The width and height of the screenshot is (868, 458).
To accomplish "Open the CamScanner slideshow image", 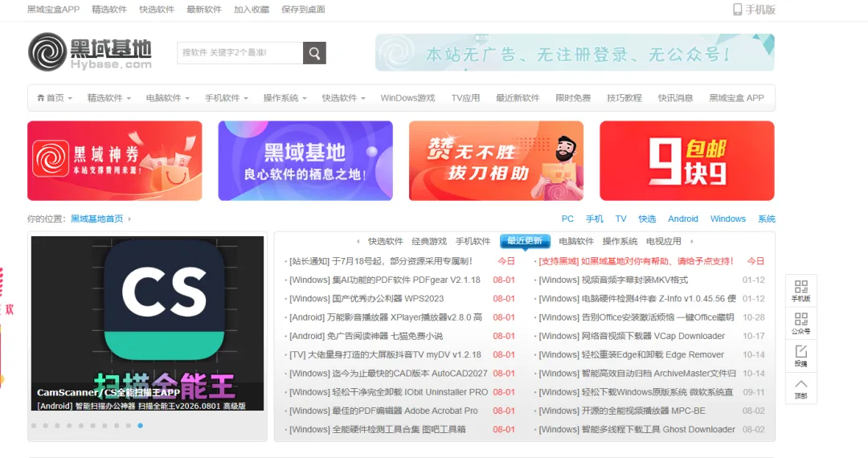I will pos(147,324).
